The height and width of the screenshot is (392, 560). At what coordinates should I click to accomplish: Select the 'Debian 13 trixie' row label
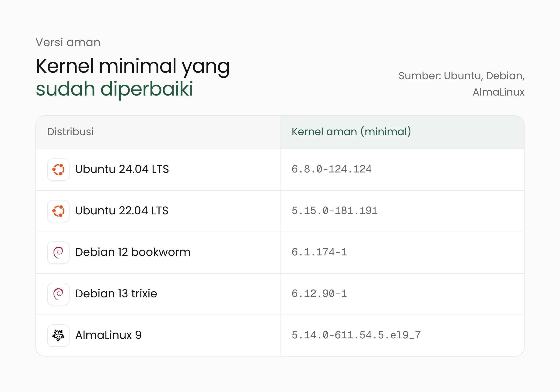pos(116,293)
